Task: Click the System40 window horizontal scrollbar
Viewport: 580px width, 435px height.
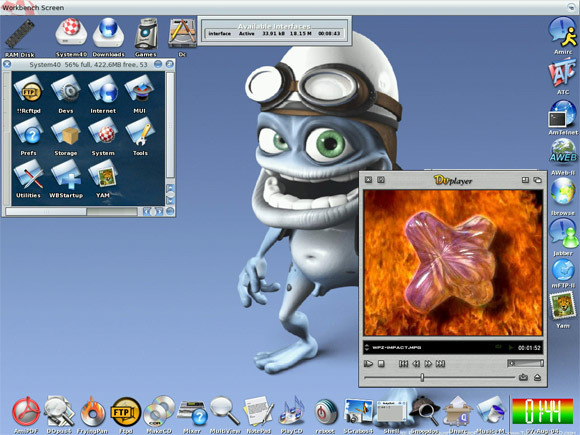Action: 71,212
